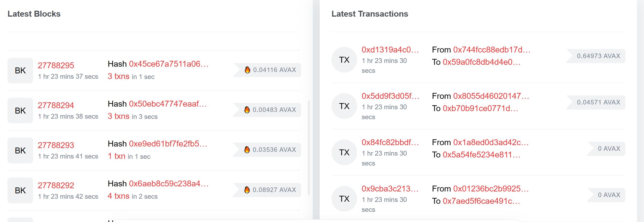View the 4 txns in block 27788292

pos(118,196)
